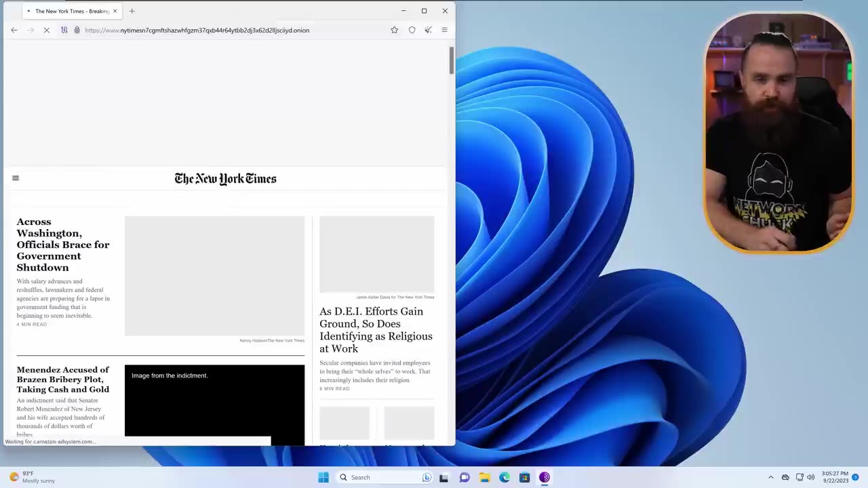
Task: Click "An indictment said that Senator" summary
Action: [x=61, y=417]
